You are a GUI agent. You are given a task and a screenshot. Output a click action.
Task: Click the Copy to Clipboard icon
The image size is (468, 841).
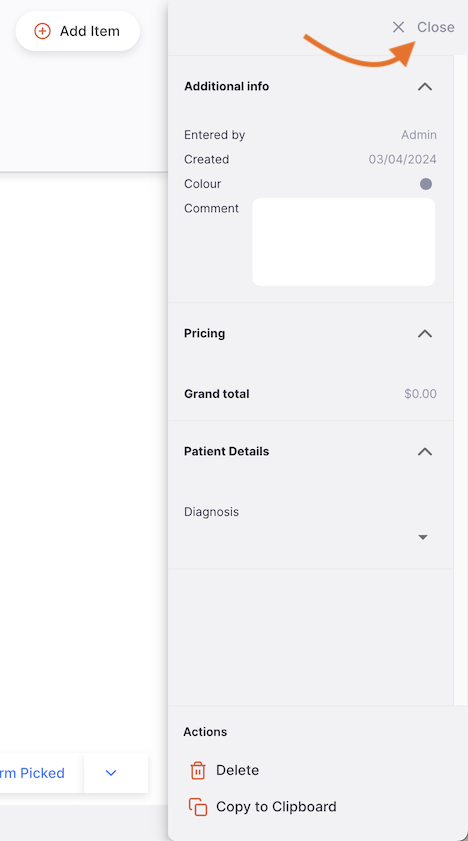click(198, 807)
